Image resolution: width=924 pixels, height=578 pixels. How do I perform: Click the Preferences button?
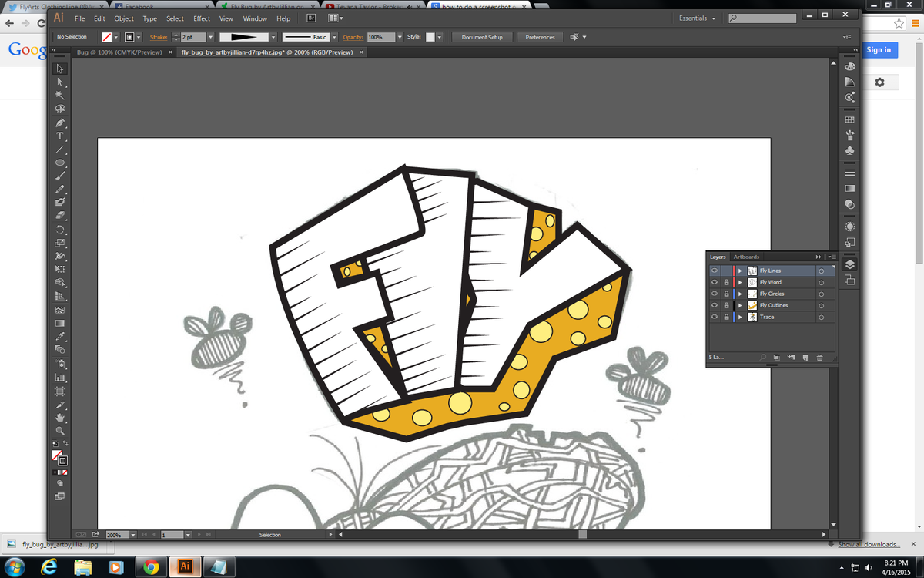coord(540,37)
